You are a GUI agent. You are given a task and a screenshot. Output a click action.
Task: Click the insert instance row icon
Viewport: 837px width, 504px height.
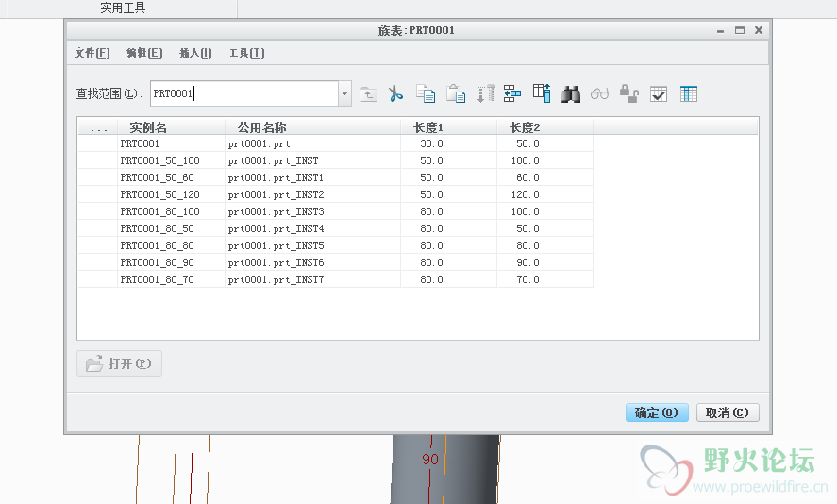point(512,93)
